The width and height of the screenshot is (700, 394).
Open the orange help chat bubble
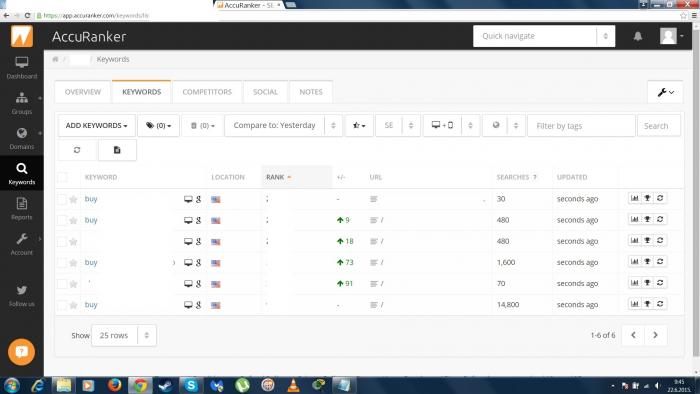[x=21, y=352]
